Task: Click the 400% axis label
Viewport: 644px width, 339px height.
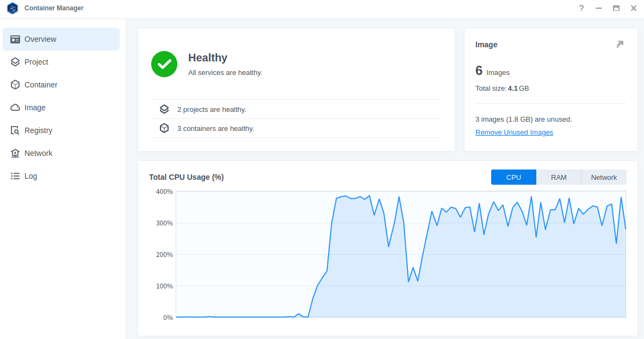Action: [x=164, y=192]
